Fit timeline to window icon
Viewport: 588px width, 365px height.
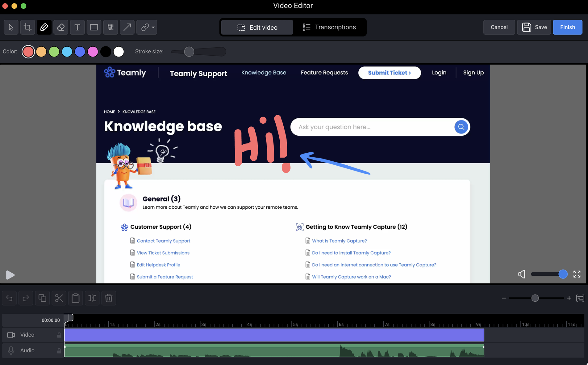(x=580, y=298)
